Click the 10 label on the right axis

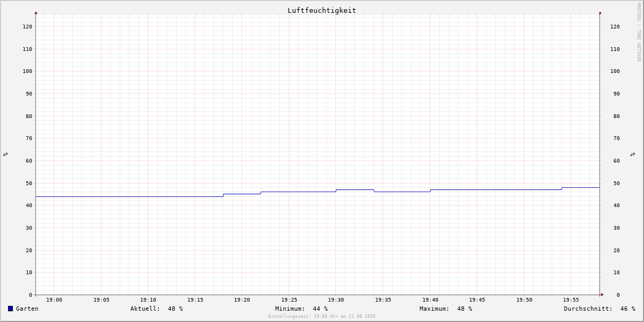(x=617, y=272)
